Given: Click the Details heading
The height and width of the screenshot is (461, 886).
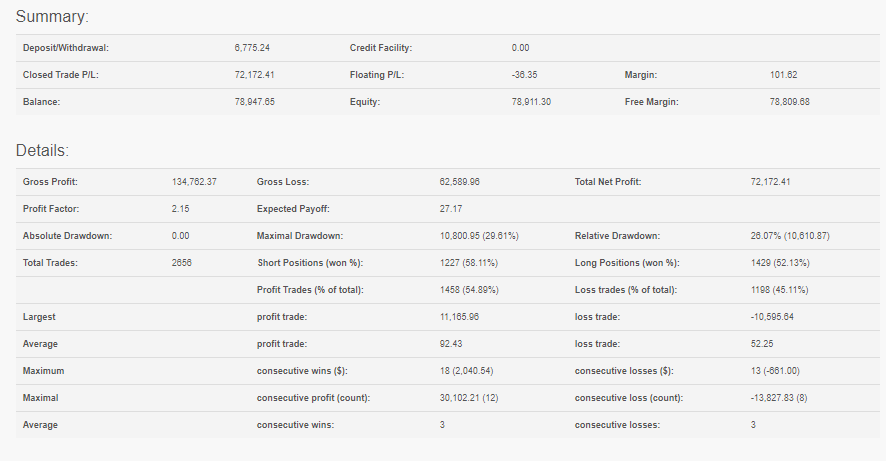Looking at the screenshot, I should [x=42, y=150].
